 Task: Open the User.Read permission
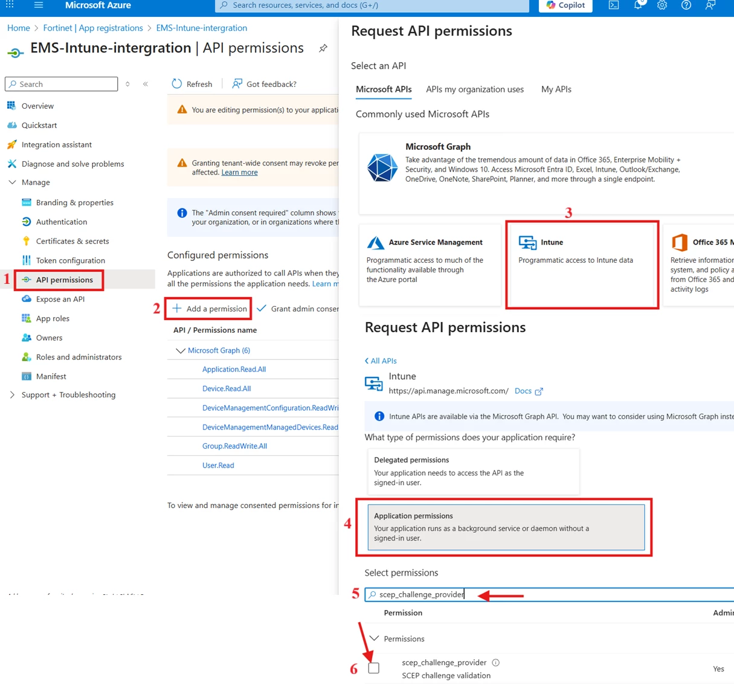pos(218,465)
